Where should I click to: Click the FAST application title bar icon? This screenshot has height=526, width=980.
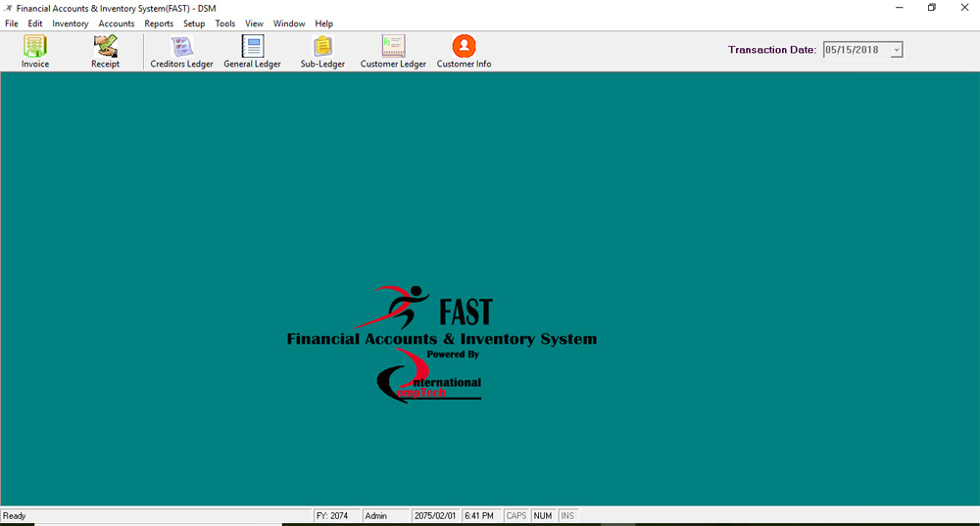tap(8, 8)
